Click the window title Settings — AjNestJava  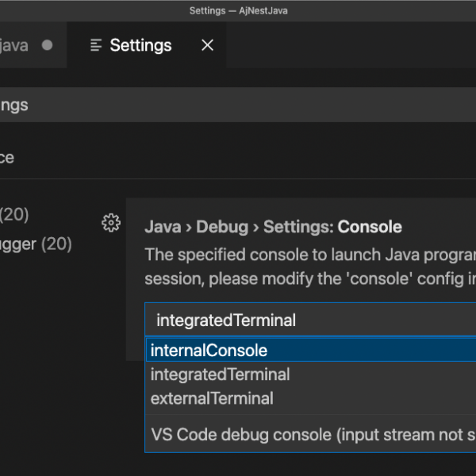point(238,10)
